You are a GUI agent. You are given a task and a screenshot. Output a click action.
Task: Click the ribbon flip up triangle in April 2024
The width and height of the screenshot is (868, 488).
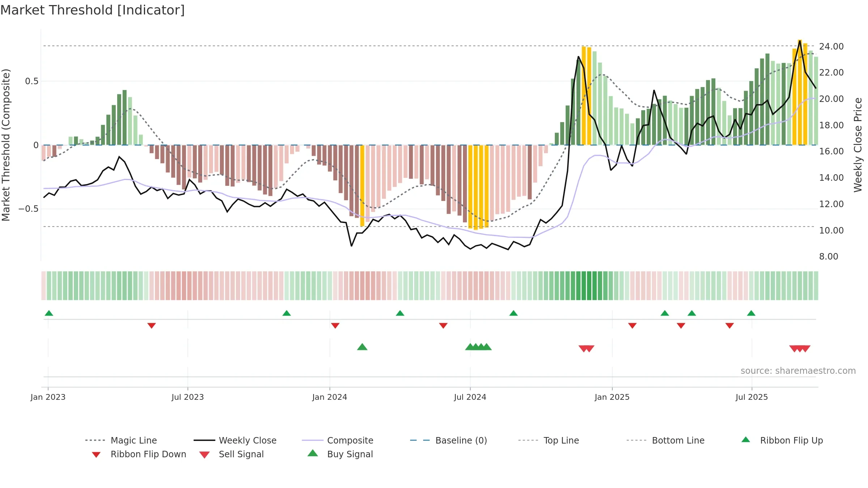click(400, 313)
